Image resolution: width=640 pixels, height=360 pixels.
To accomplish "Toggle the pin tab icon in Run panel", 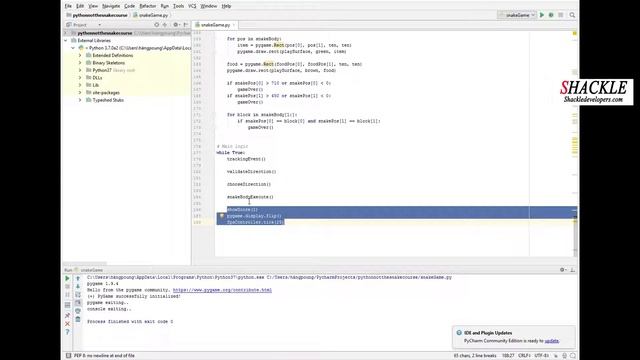I will pos(67,316).
